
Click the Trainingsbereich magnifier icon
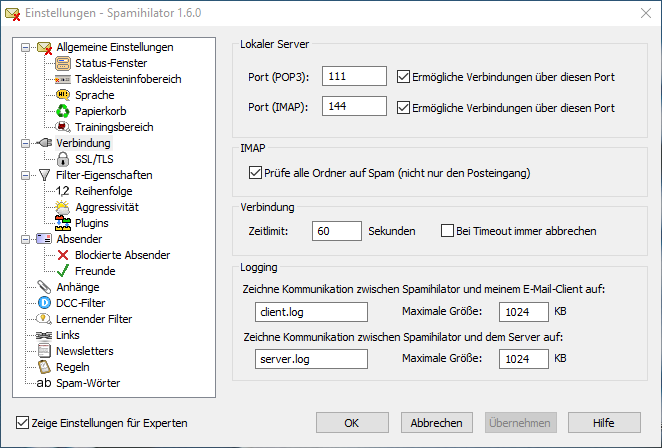(x=63, y=127)
